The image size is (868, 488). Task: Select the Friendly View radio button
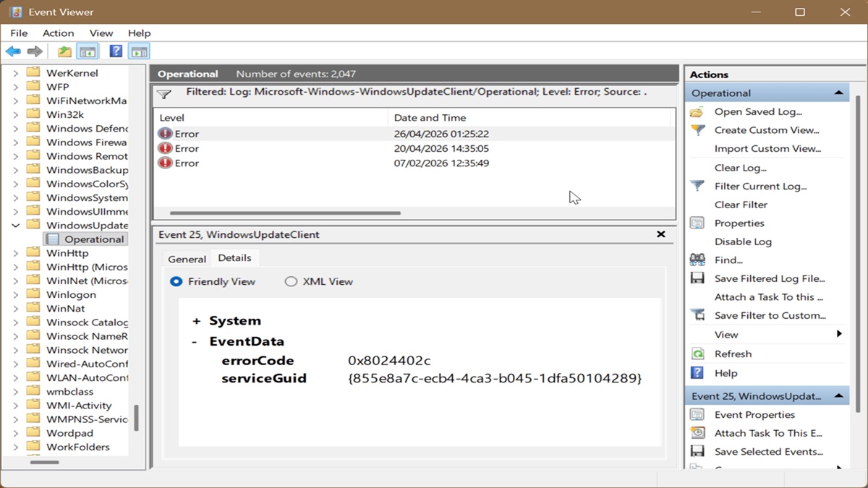[176, 282]
